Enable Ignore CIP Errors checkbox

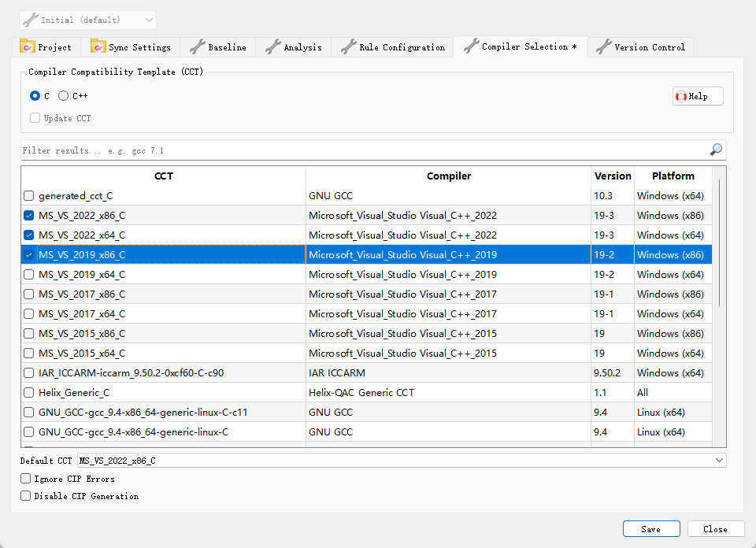pyautogui.click(x=25, y=479)
